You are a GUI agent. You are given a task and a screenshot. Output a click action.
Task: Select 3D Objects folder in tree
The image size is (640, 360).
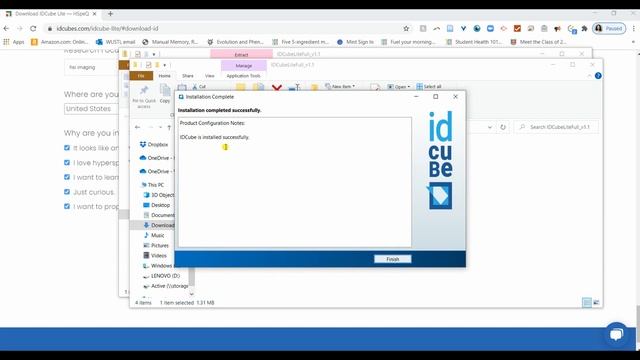click(x=158, y=195)
